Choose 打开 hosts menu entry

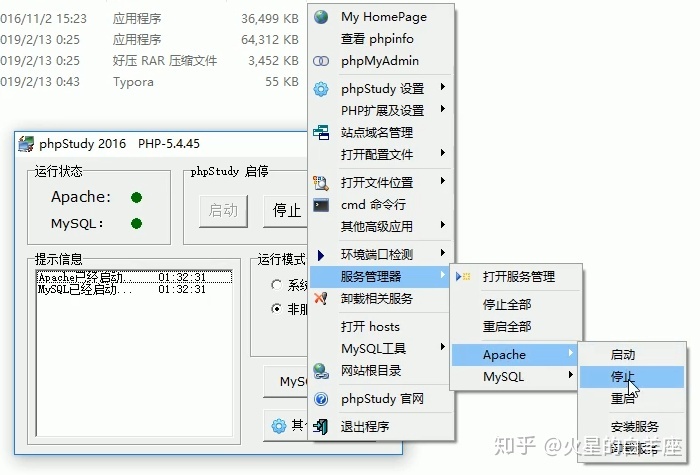click(x=381, y=327)
